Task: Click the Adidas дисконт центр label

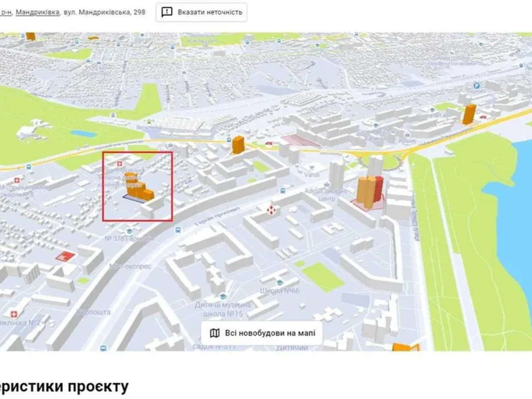Action: coord(326,195)
